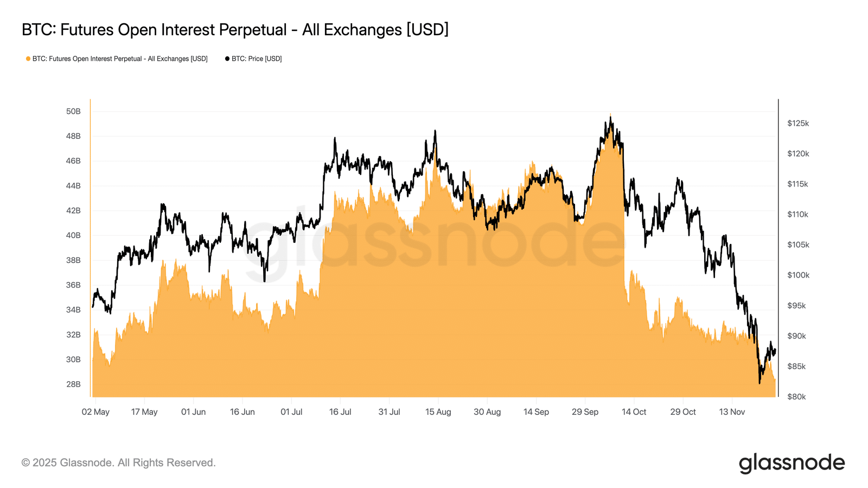Viewport: 868px width, 488px height.
Task: Click the $125k price axis label
Action: [x=798, y=123]
